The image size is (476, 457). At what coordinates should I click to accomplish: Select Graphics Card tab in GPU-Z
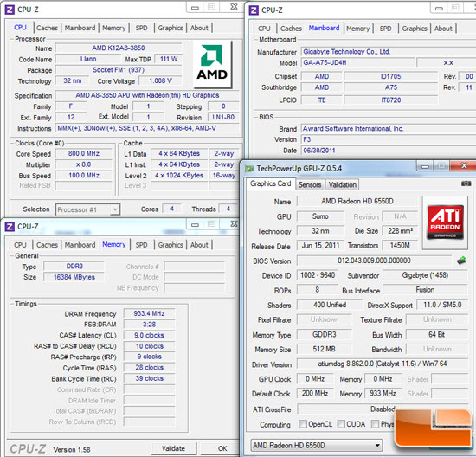click(x=271, y=183)
